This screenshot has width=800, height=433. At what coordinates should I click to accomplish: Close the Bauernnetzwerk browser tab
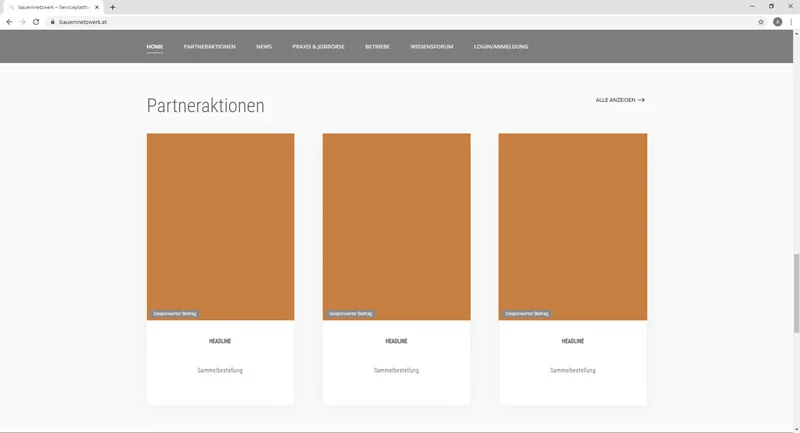[x=97, y=7]
